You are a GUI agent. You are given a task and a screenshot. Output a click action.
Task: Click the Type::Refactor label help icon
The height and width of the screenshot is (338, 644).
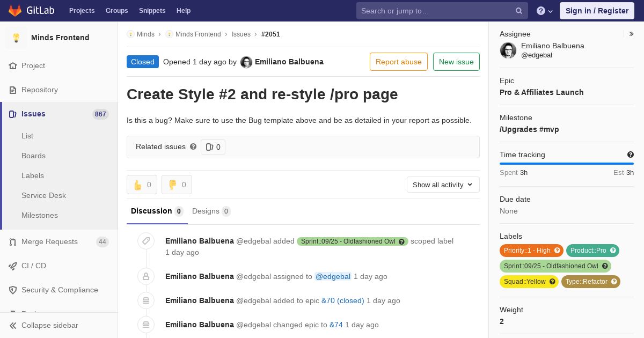(x=614, y=282)
